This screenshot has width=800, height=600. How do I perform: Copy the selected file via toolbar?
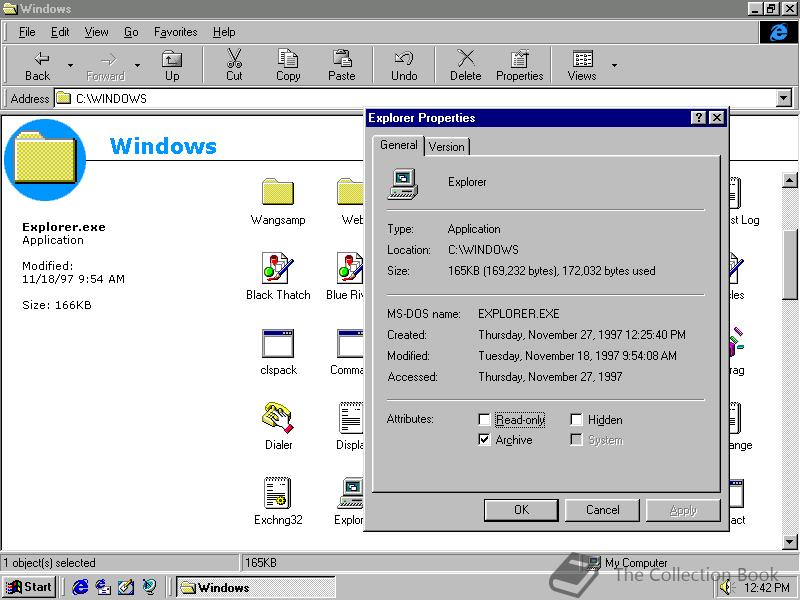(288, 65)
